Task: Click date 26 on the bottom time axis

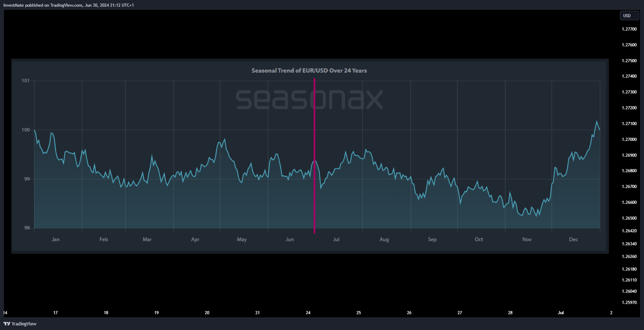Action: coord(409,313)
